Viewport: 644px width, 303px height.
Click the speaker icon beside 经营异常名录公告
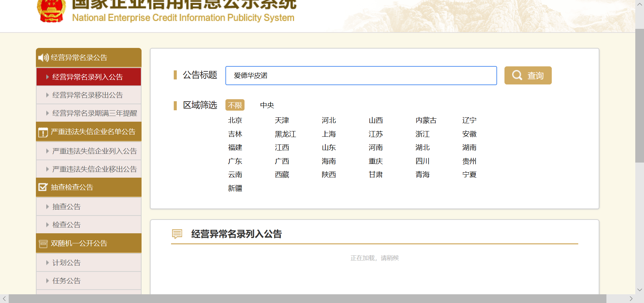43,58
